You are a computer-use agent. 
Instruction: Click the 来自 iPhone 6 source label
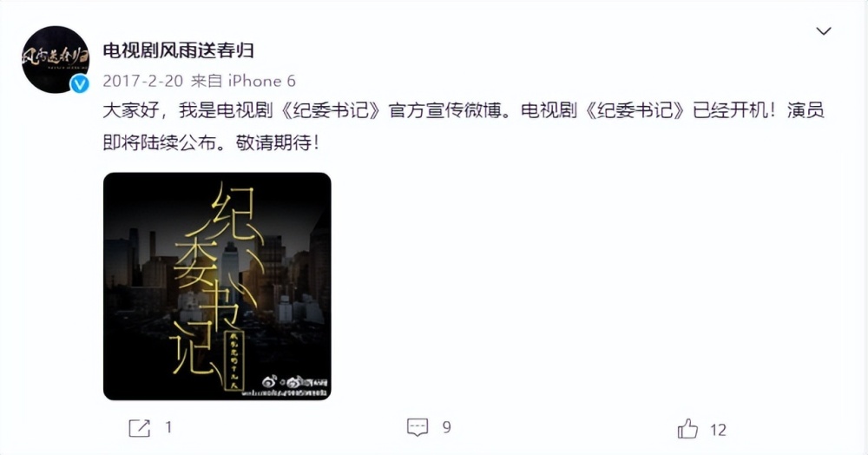[243, 81]
